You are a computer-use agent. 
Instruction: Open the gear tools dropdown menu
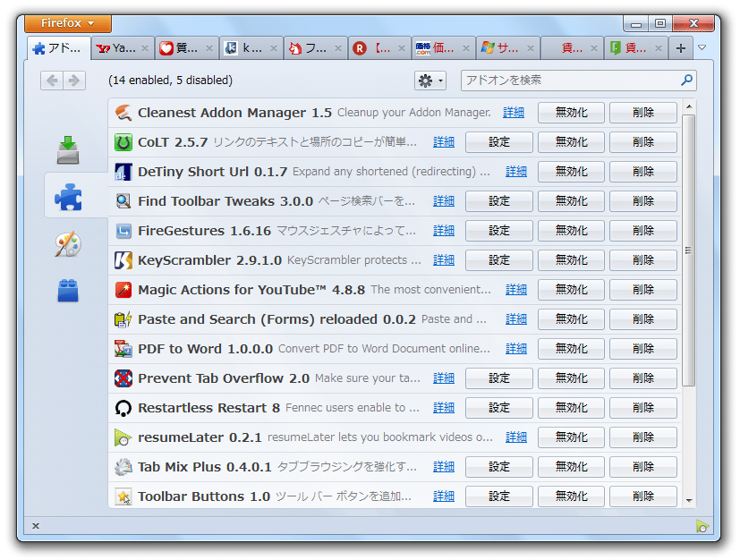430,81
